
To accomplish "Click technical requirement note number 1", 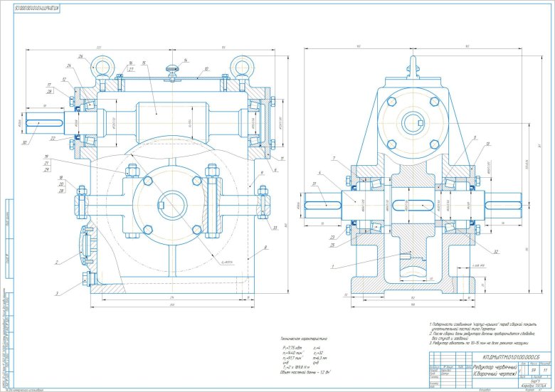I will pyautogui.click(x=430, y=324).
